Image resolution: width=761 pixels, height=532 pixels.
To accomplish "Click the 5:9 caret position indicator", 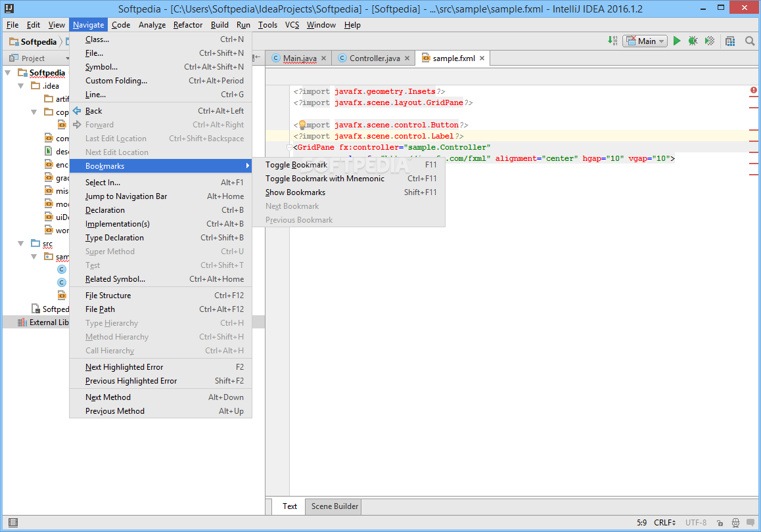I will pos(641,522).
